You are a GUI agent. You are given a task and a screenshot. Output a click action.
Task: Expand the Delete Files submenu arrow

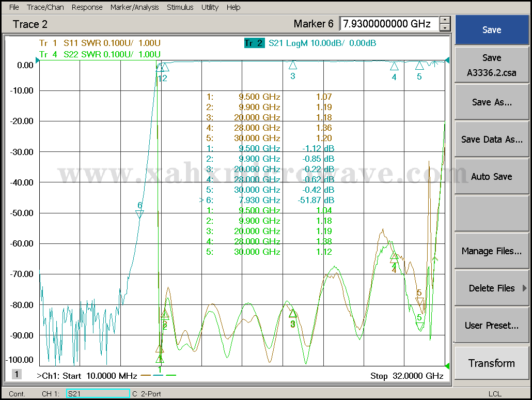click(x=525, y=288)
